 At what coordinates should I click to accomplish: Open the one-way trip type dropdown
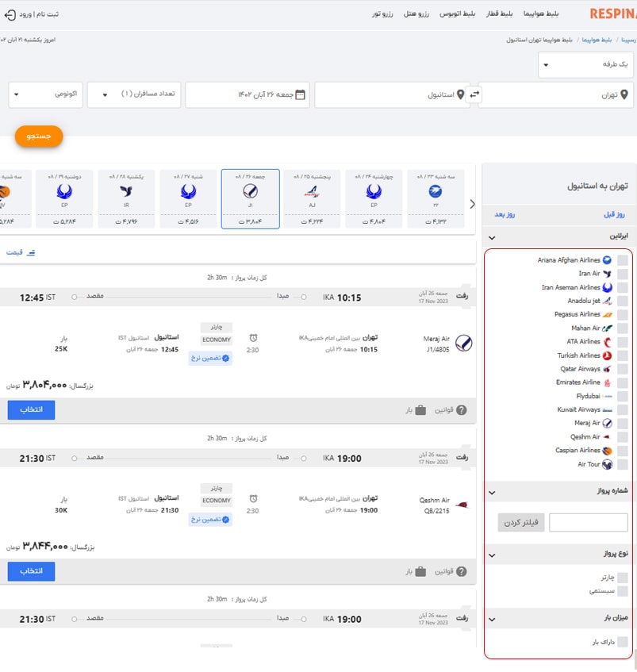click(585, 64)
